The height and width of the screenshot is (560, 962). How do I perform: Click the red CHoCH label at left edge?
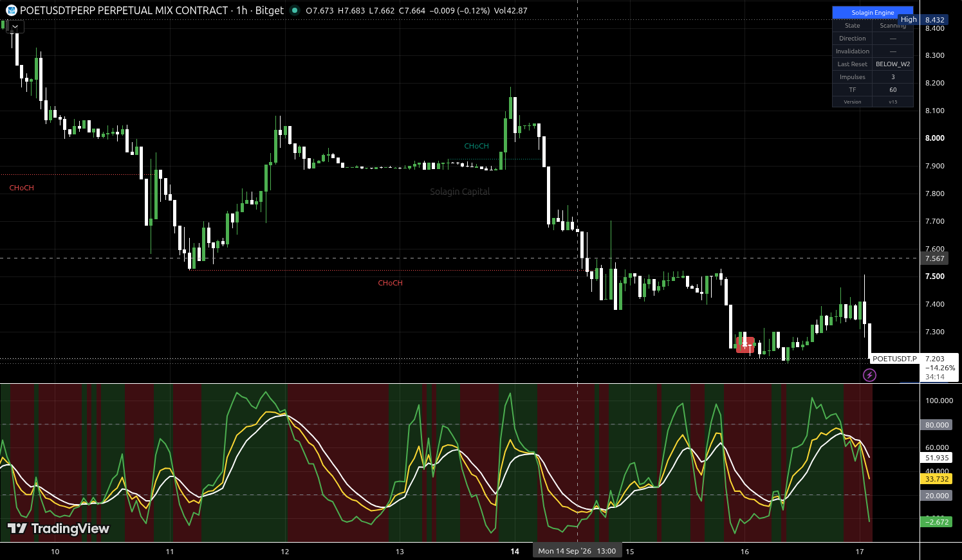pos(22,188)
